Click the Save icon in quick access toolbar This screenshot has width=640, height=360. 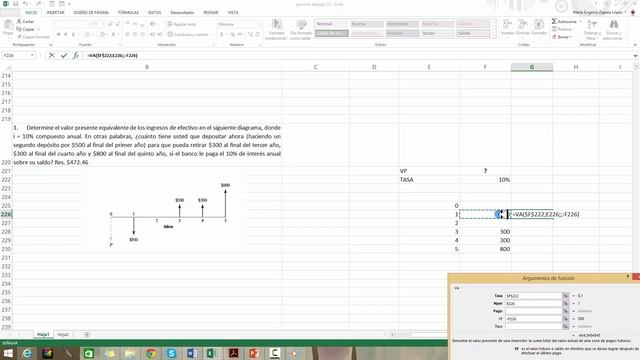(x=16, y=4)
